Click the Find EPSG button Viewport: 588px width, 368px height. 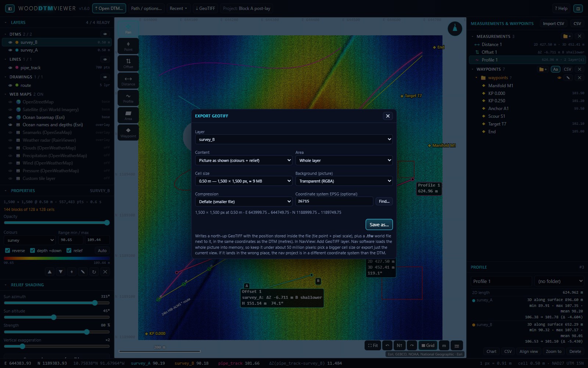pos(384,201)
